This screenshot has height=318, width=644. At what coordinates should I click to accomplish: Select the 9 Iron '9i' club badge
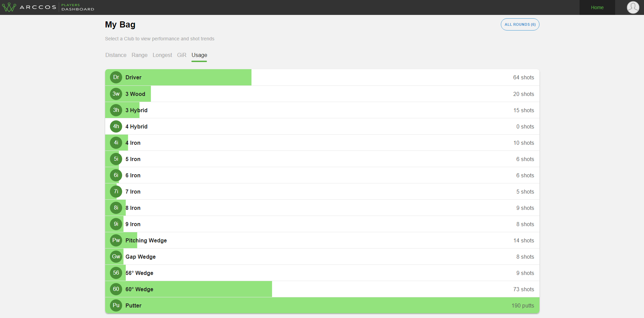116,224
